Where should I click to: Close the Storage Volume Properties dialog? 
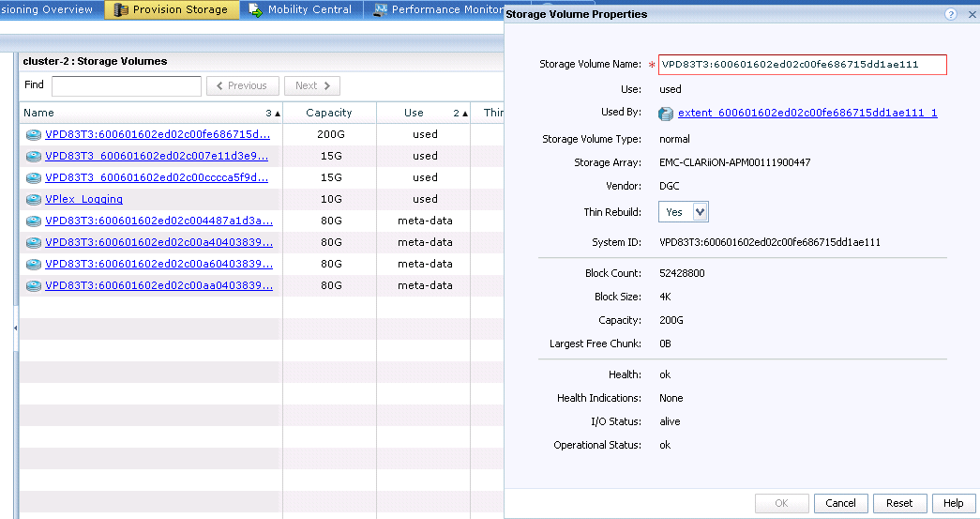point(972,14)
